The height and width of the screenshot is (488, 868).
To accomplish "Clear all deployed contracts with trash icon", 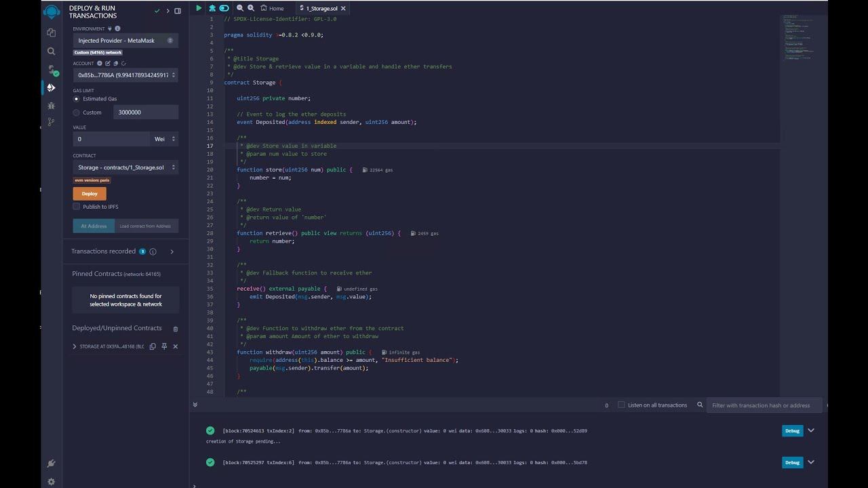I will [x=175, y=329].
